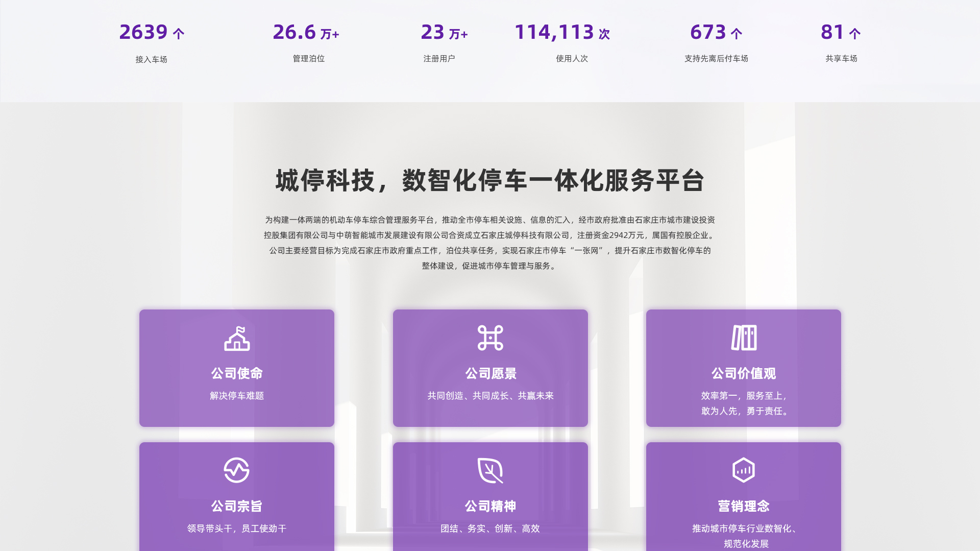Click the 2639 个 statistic number
The height and width of the screenshot is (551, 980).
pos(152,32)
